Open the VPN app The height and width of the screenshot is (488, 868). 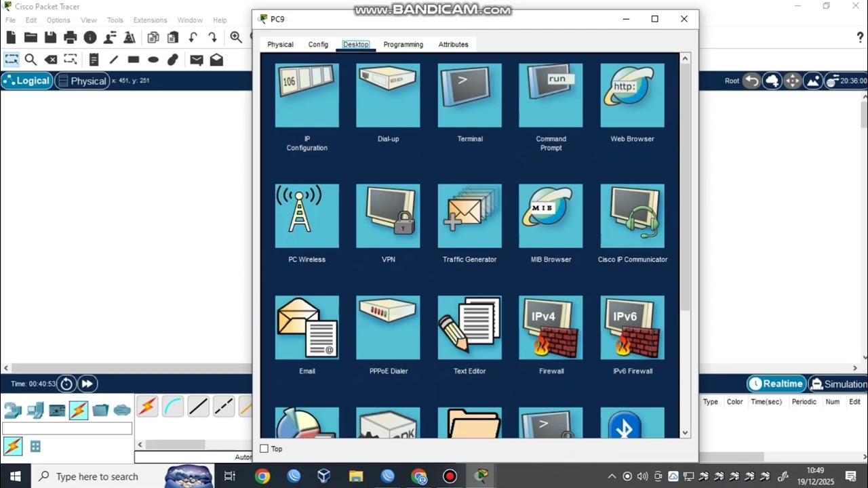click(388, 216)
